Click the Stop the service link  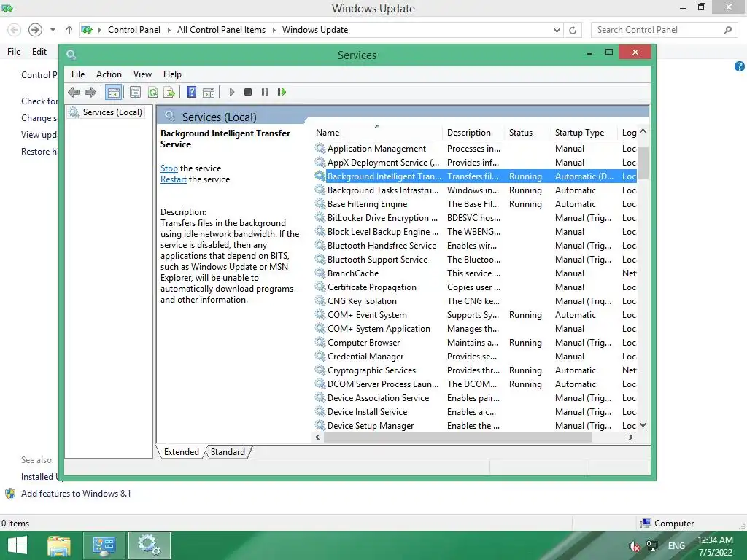[169, 168]
